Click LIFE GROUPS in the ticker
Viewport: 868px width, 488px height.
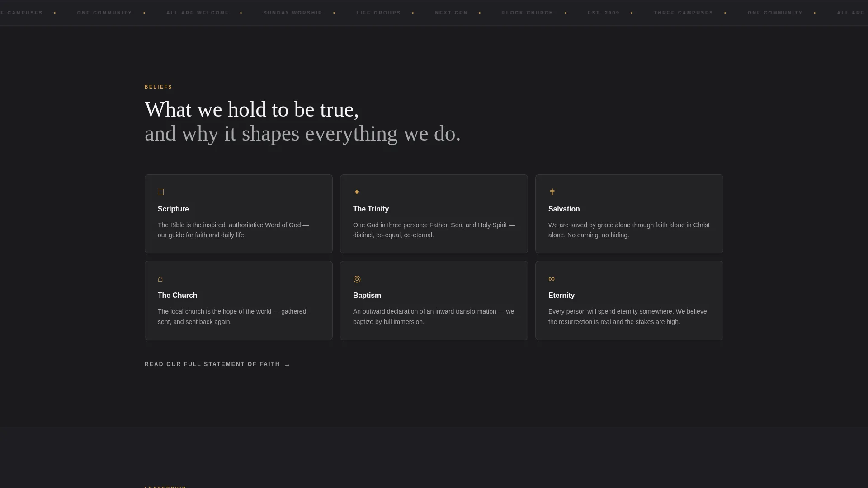[x=378, y=13]
